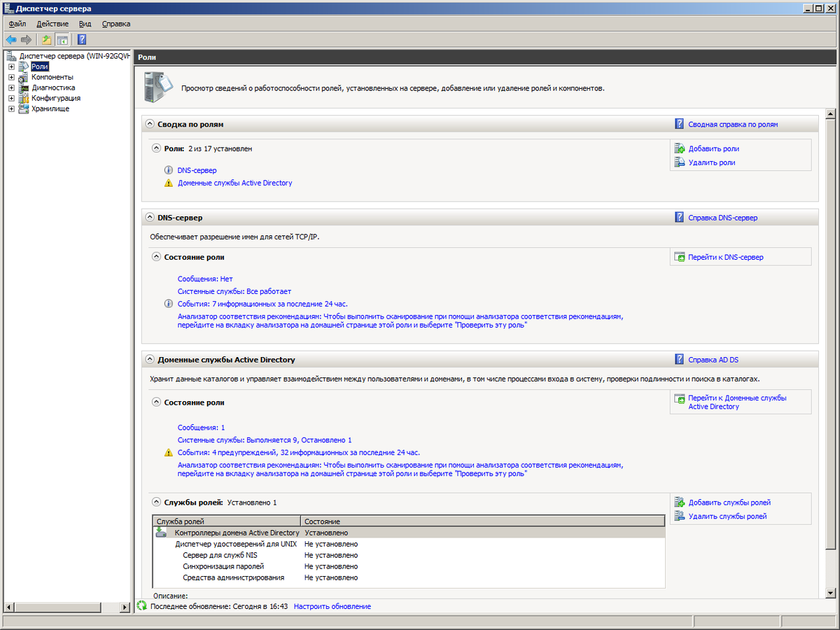Click the main pane vertical scrollbar down arrow

830,593
